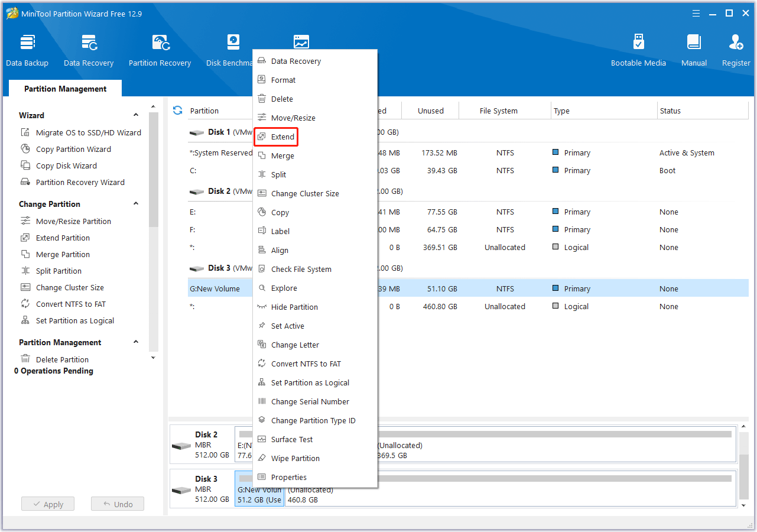Choose Check File System in context menu

315,269
